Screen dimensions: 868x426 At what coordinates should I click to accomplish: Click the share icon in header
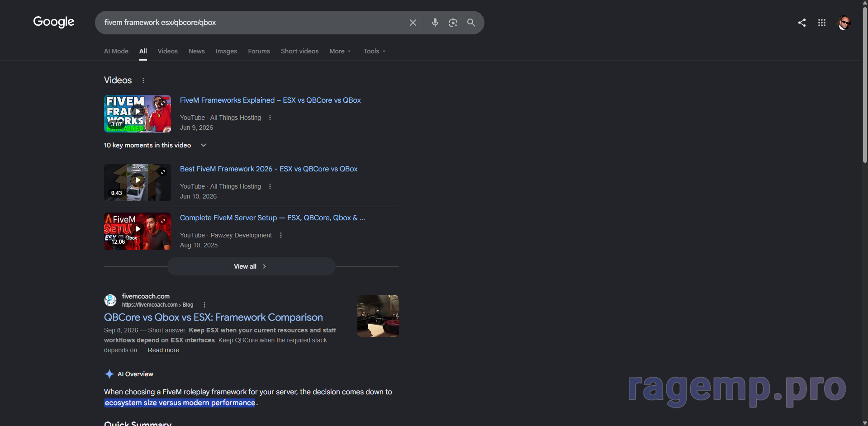(802, 23)
